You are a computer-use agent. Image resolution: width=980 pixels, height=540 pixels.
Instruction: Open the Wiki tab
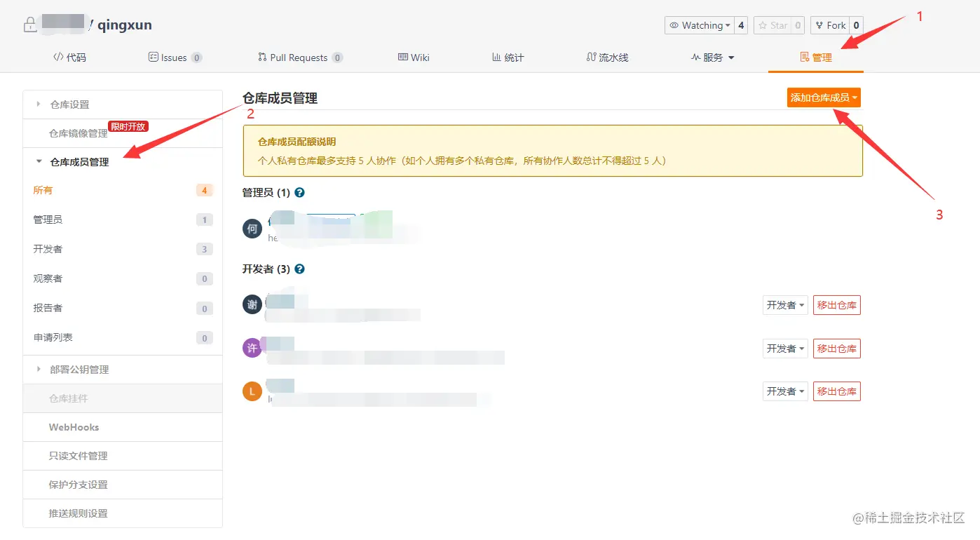click(414, 58)
